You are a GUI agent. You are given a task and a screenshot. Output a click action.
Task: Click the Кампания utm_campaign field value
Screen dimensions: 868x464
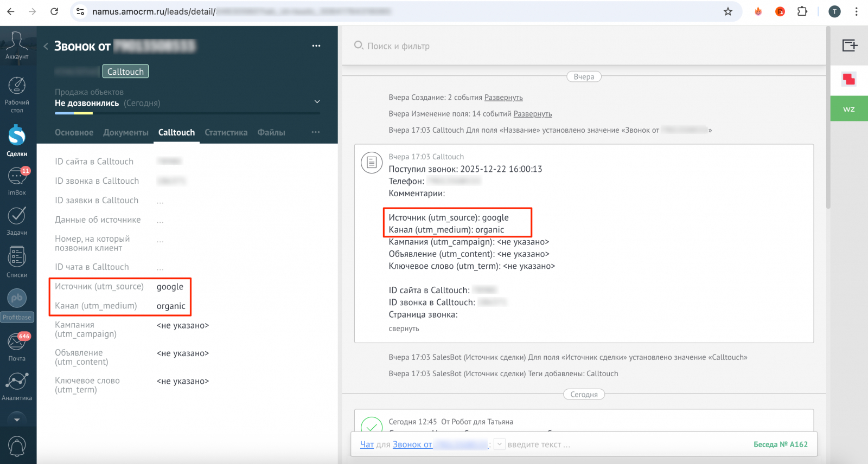tap(183, 326)
